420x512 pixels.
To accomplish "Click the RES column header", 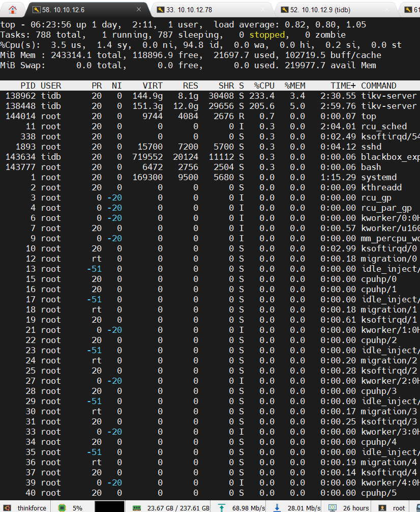I will click(x=191, y=86).
